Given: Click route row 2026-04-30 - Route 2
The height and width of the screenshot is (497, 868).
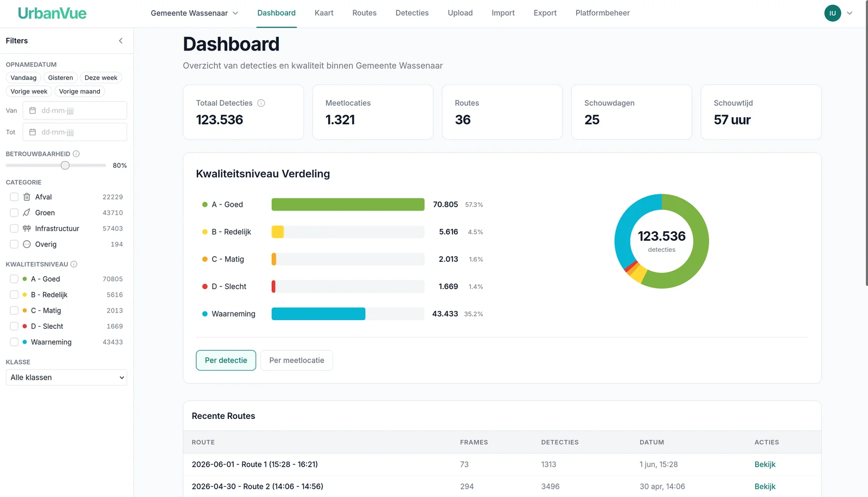Looking at the screenshot, I should [502, 487].
